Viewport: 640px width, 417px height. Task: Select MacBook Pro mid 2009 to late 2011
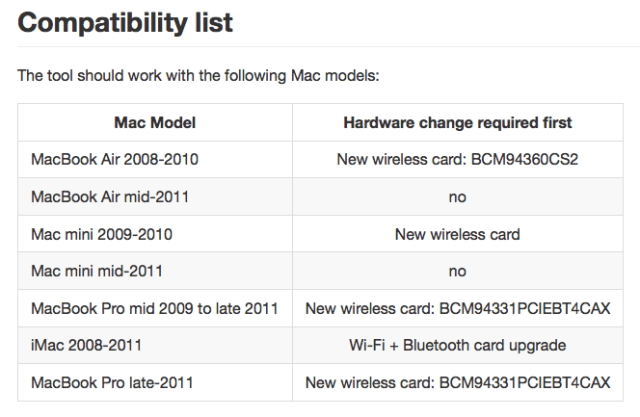154,308
